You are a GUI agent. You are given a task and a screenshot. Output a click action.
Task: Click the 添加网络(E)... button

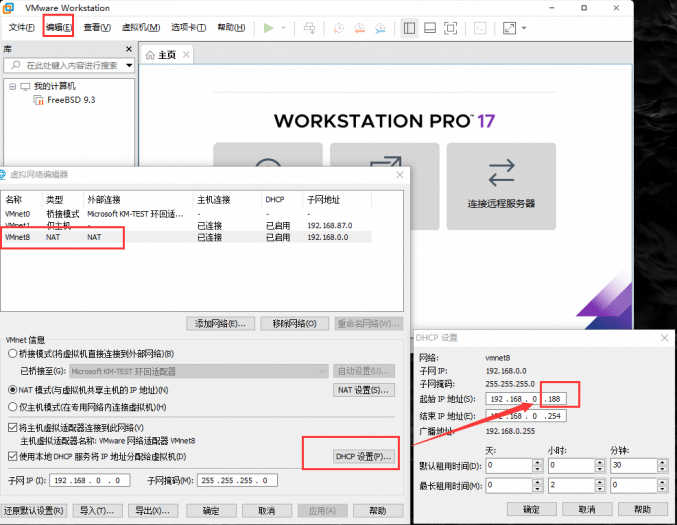coord(221,323)
